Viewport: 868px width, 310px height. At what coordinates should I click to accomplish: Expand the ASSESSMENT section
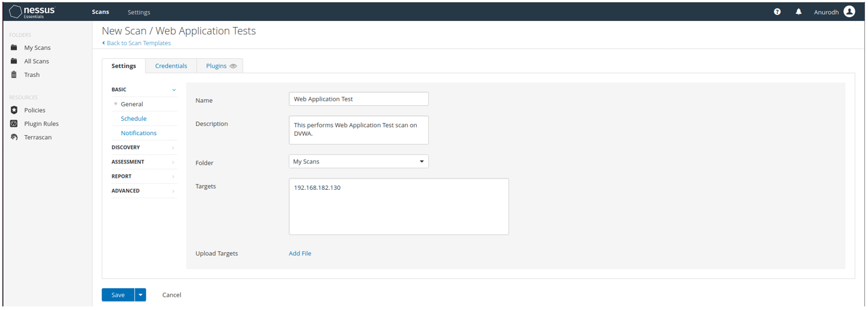144,162
